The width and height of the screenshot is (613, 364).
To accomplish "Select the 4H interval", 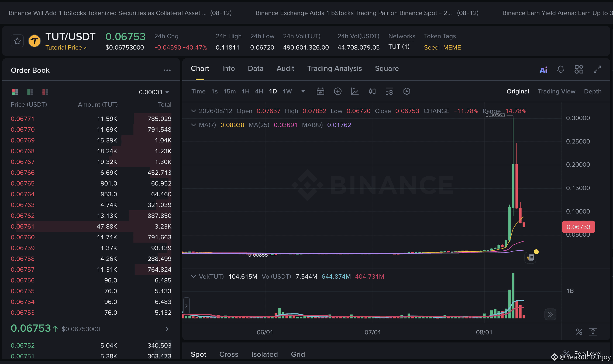I will pyautogui.click(x=259, y=91).
